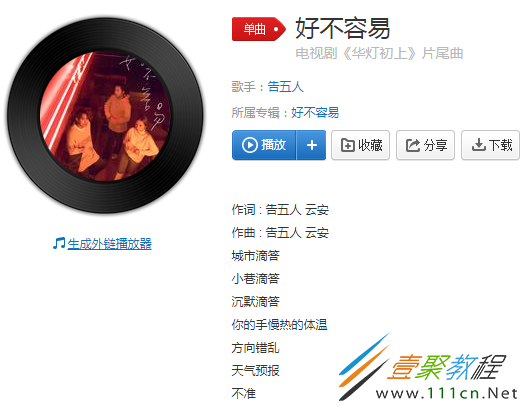Click the play circle icon on 播放 button
522x406 pixels.
click(x=250, y=145)
